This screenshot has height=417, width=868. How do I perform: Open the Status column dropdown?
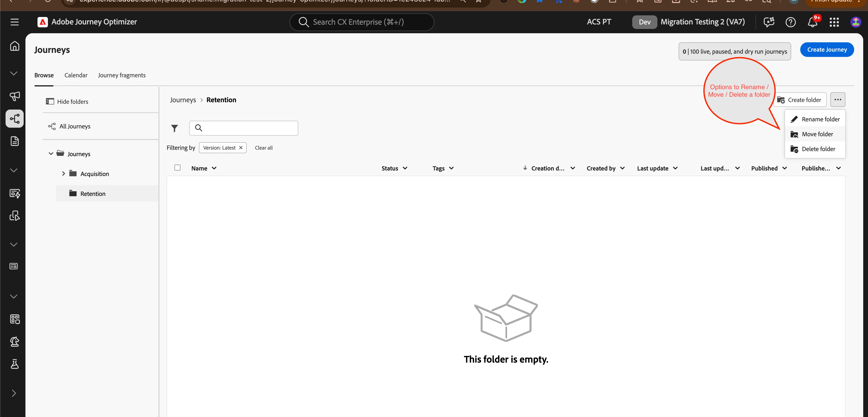pyautogui.click(x=405, y=168)
